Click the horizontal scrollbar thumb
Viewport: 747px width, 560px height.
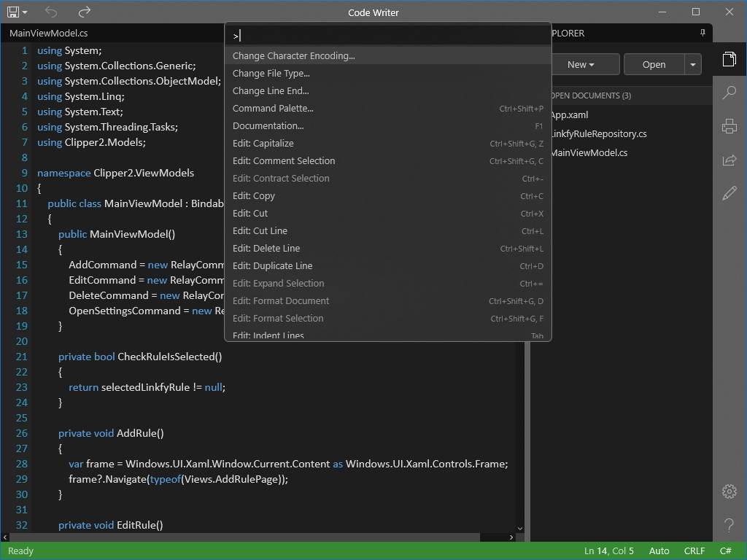(x=244, y=537)
